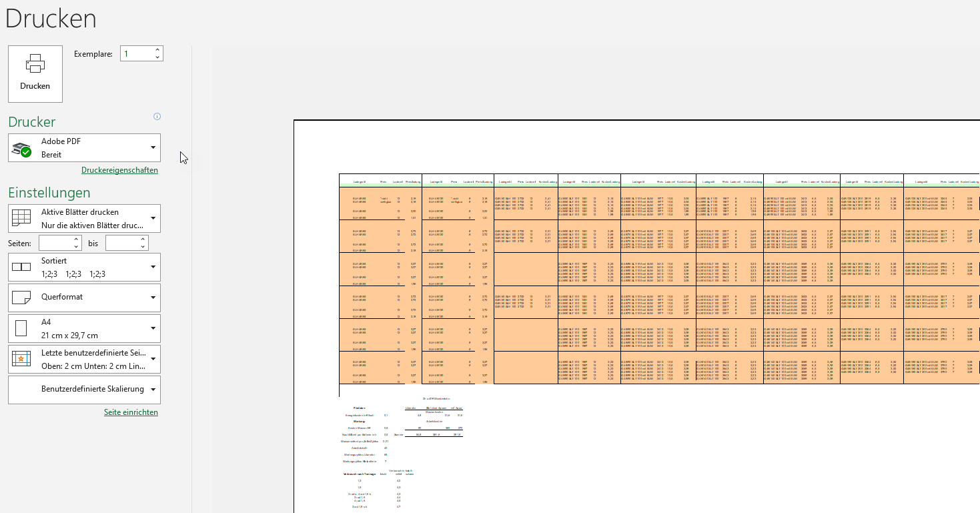The image size is (980, 513).
Task: Open the Adobe PDF printer dropdown
Action: tap(153, 147)
